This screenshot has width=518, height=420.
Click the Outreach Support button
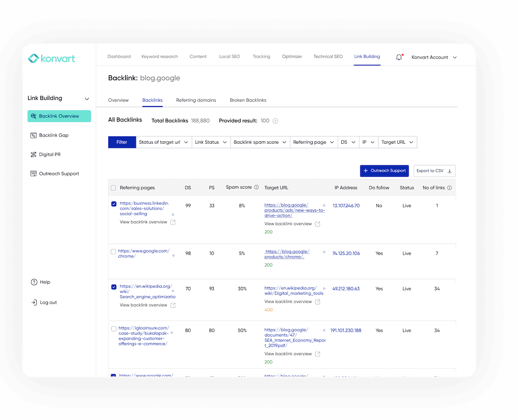pyautogui.click(x=384, y=171)
